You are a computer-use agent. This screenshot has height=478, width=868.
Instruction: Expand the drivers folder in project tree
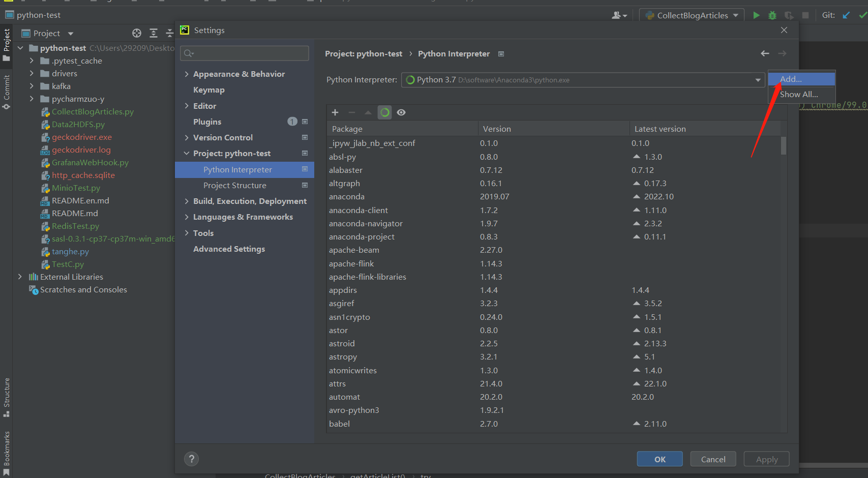32,73
